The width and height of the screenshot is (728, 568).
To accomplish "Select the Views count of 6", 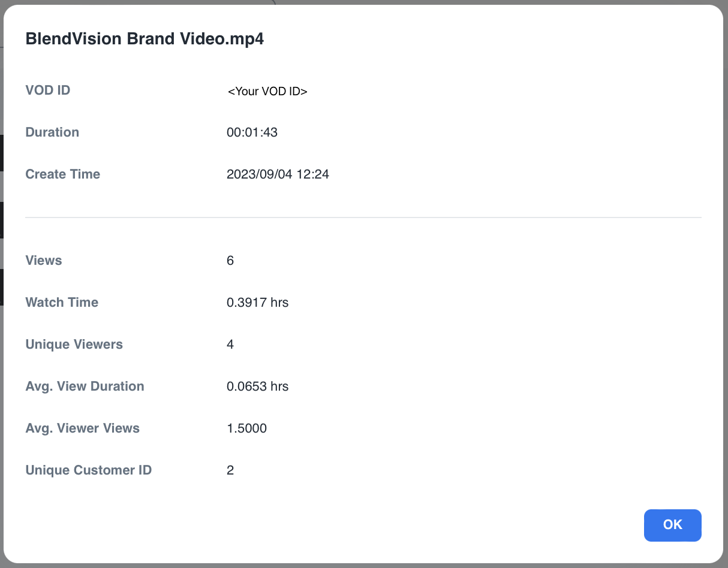I will click(230, 261).
